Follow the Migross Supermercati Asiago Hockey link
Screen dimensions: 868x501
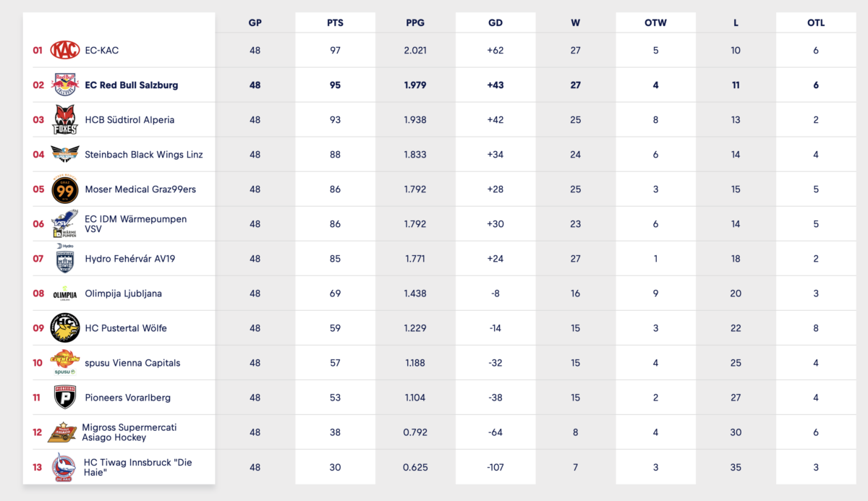(129, 432)
